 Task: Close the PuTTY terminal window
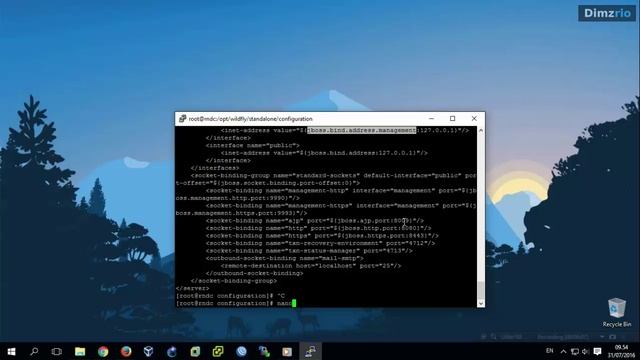pyautogui.click(x=474, y=119)
